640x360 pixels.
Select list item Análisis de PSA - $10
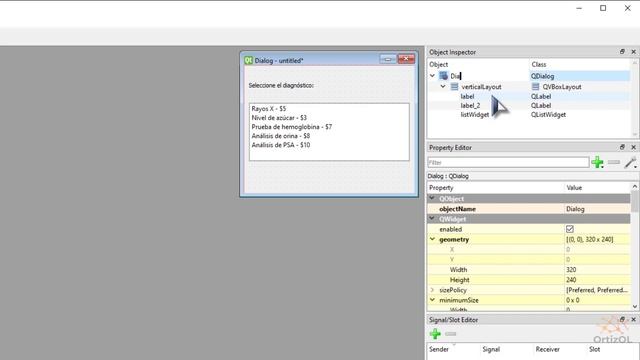coord(280,145)
